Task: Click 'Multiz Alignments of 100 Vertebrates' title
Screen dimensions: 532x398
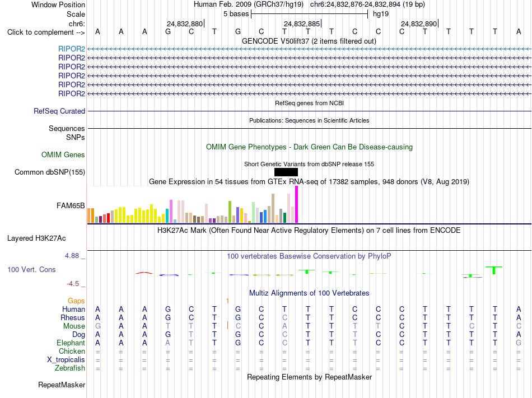Action: pos(309,293)
